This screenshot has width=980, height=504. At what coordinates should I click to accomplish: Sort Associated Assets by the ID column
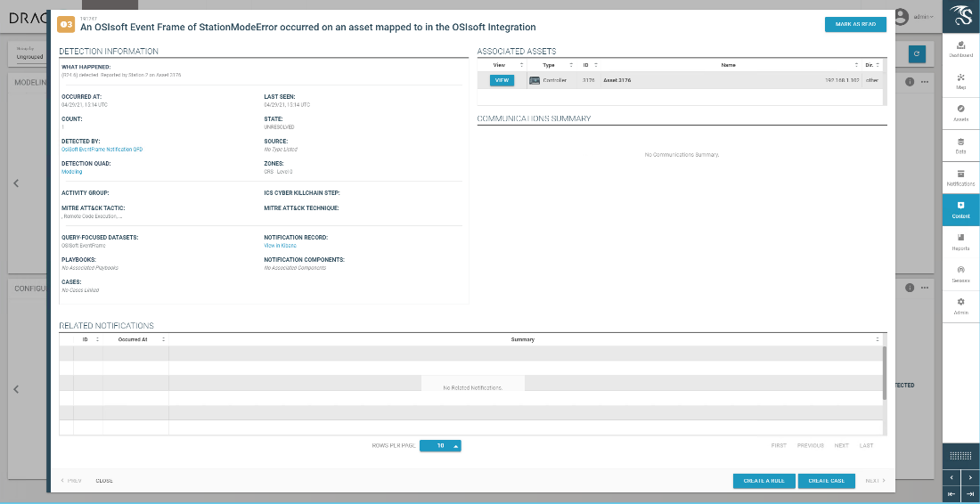point(596,65)
